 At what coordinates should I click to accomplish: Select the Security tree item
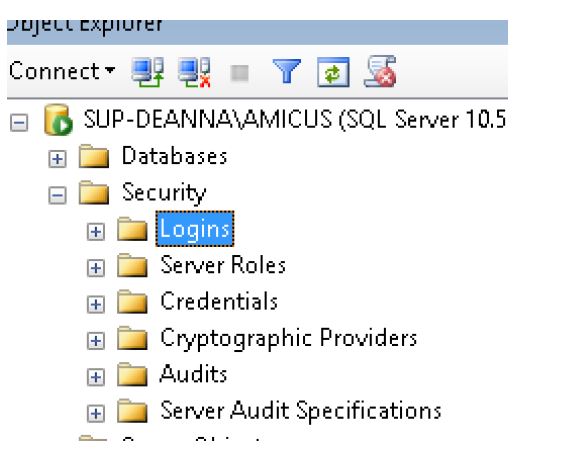(x=164, y=193)
